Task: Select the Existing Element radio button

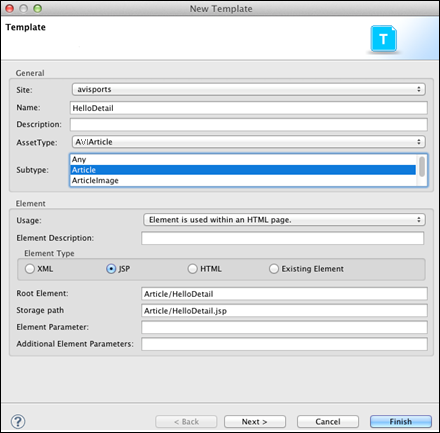Action: [x=274, y=269]
